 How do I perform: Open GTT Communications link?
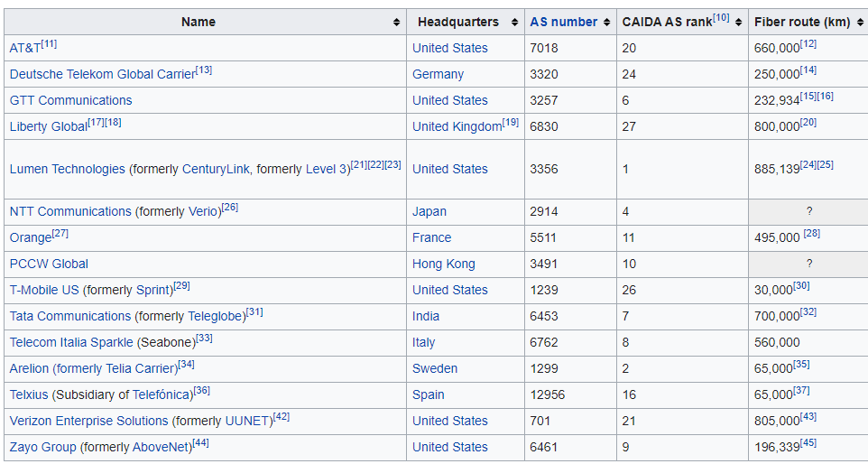(70, 100)
